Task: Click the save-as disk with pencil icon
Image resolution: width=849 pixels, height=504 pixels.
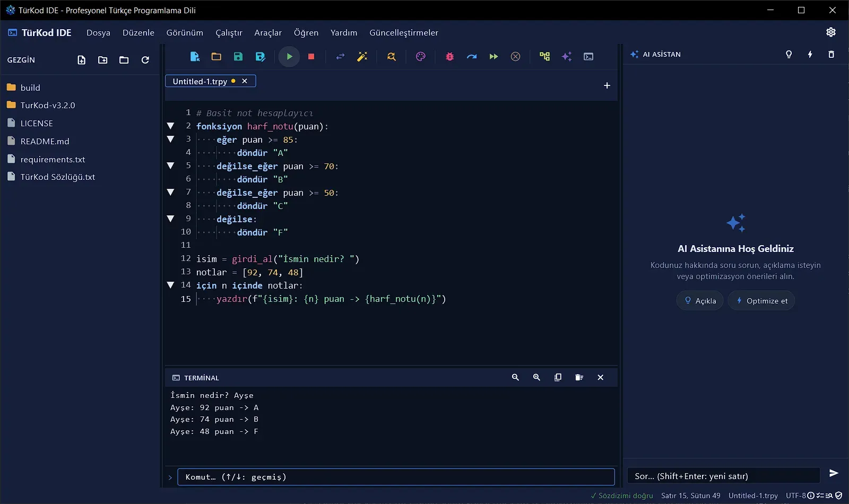Action: pos(260,57)
